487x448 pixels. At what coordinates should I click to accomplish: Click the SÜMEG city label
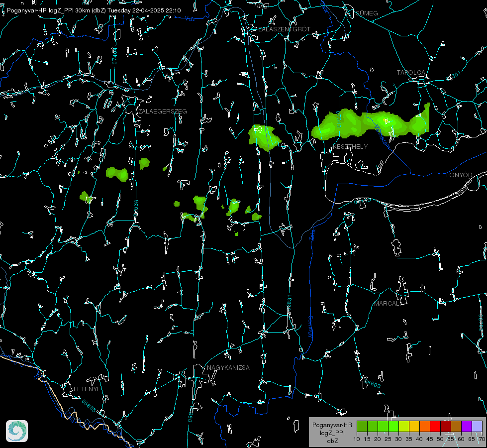click(x=367, y=13)
